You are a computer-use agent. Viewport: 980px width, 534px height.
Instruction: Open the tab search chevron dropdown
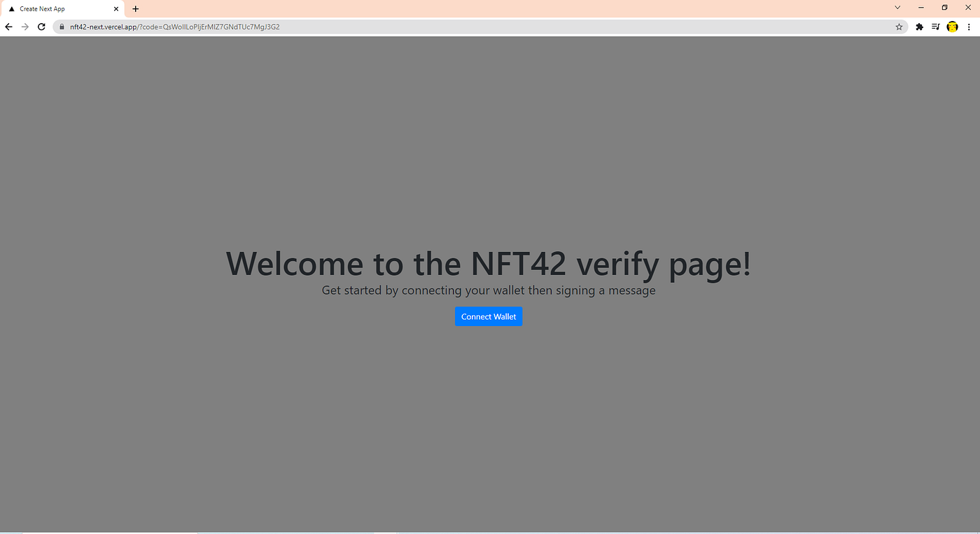[897, 8]
